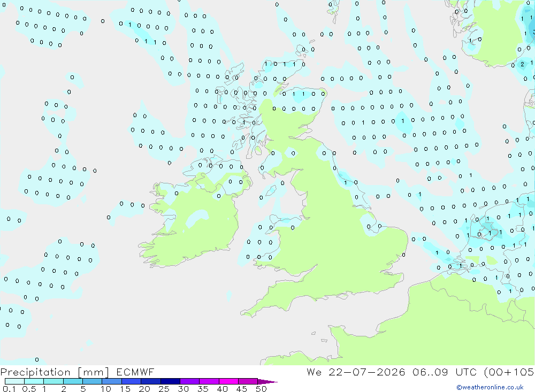Click the '20' legend scale label
Viewport: 535px width, 392px height.
144,389
